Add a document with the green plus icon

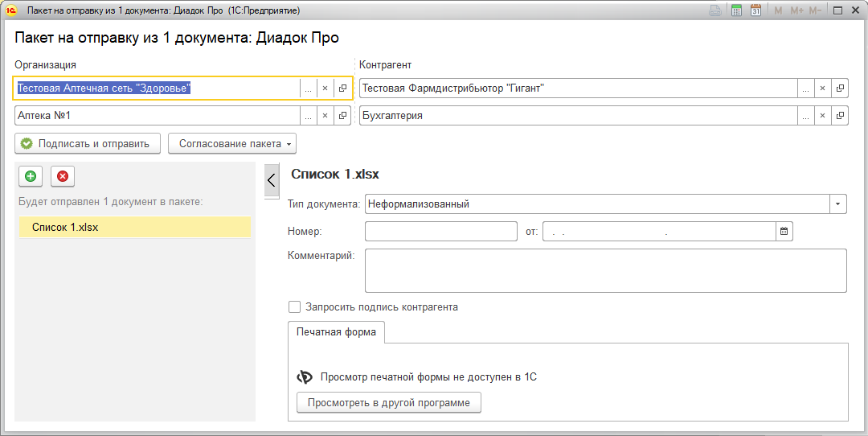[x=31, y=176]
